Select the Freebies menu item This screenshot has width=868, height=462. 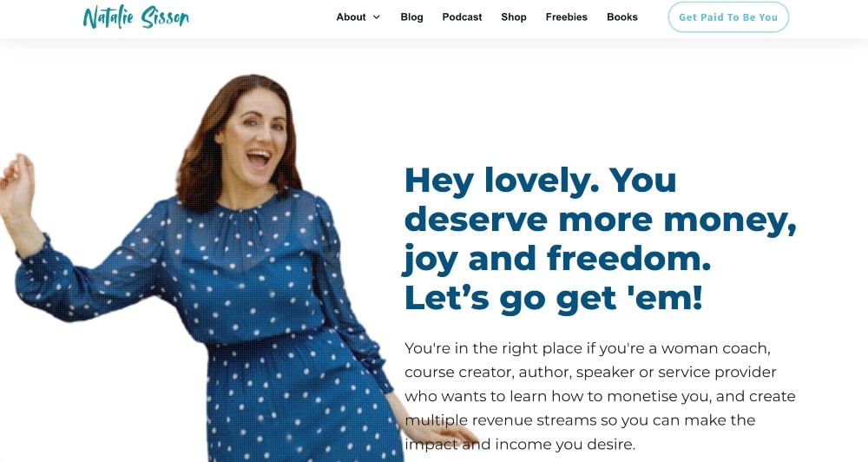coord(566,17)
